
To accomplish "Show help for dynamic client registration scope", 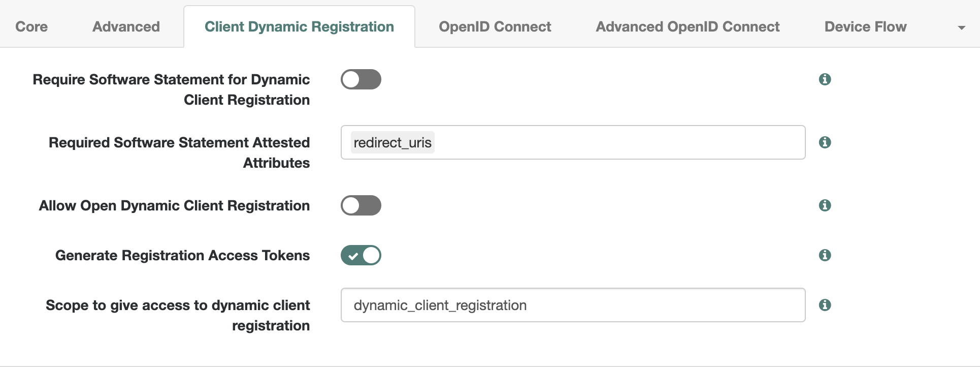I will [x=825, y=305].
